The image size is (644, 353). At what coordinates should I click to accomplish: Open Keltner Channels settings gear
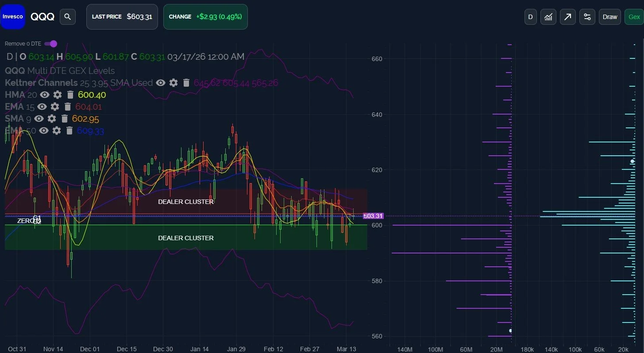click(174, 83)
